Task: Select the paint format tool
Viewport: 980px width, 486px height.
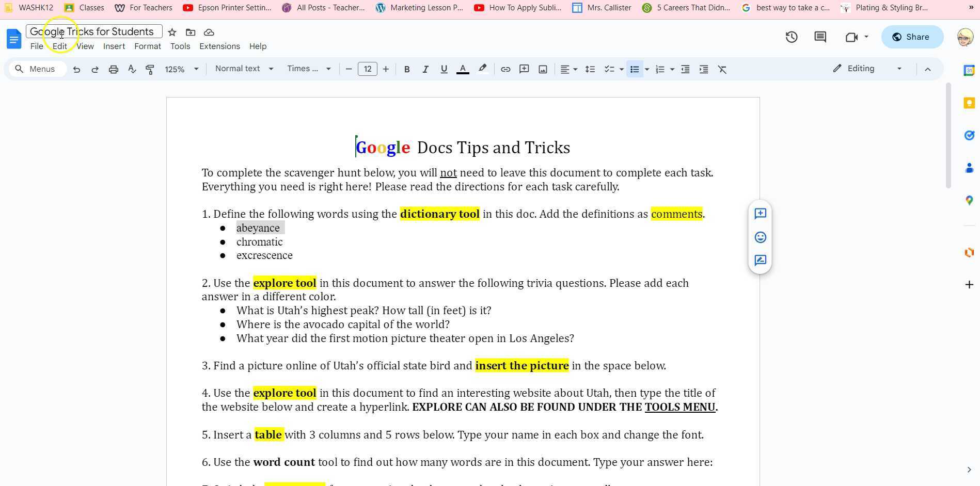Action: pyautogui.click(x=150, y=69)
